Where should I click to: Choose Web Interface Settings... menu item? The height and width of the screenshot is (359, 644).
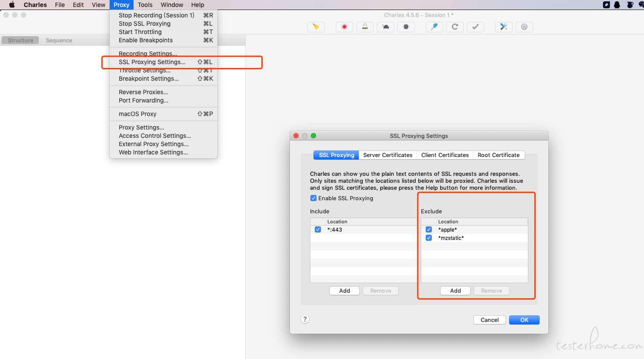pos(163,152)
